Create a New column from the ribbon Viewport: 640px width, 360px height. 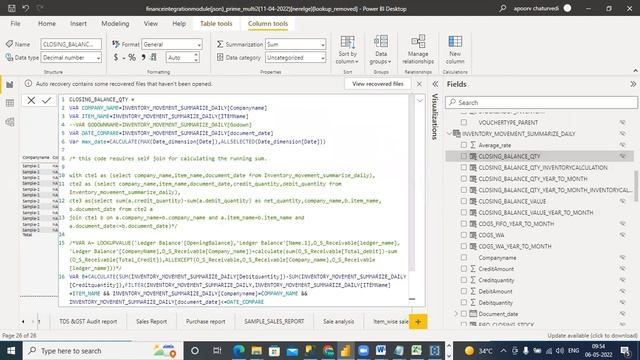pos(455,49)
